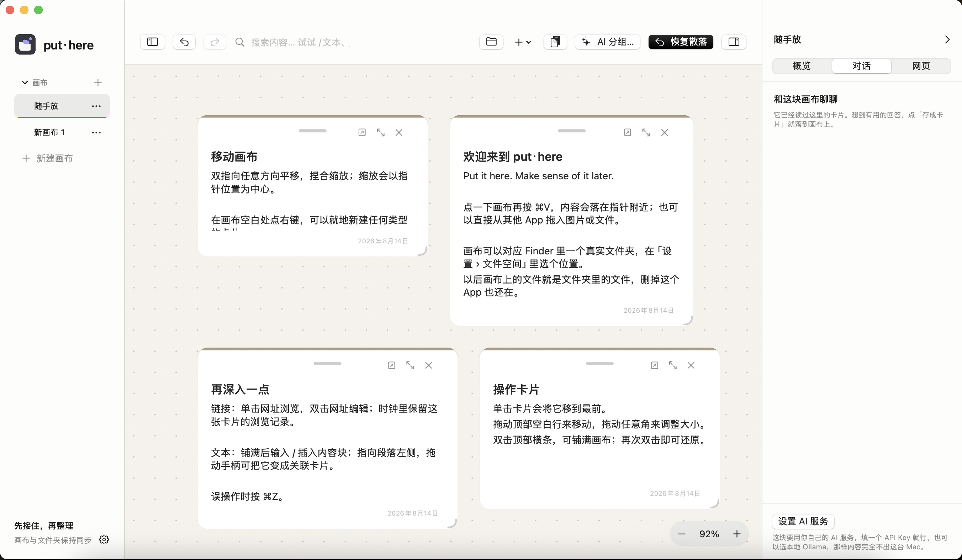The width and height of the screenshot is (962, 560).
Task: Open the 移动画布 card in a window
Action: pos(362,132)
